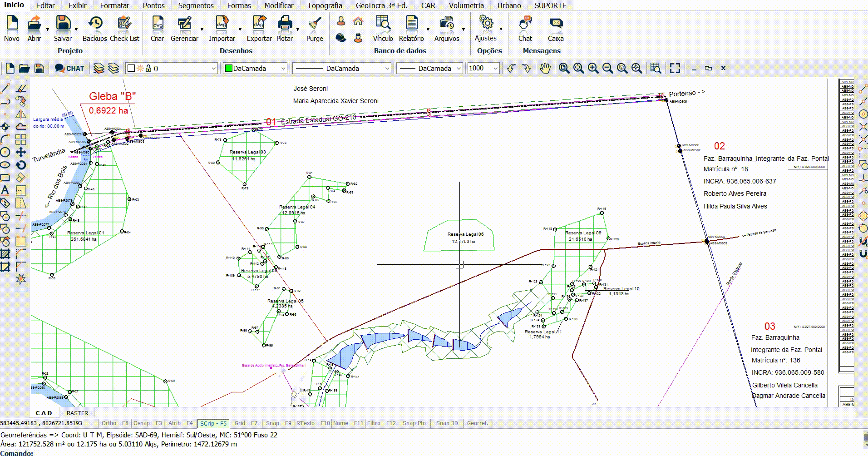This screenshot has height=456, width=868.
Task: Click the Backups icon in Projeto
Action: [95, 24]
